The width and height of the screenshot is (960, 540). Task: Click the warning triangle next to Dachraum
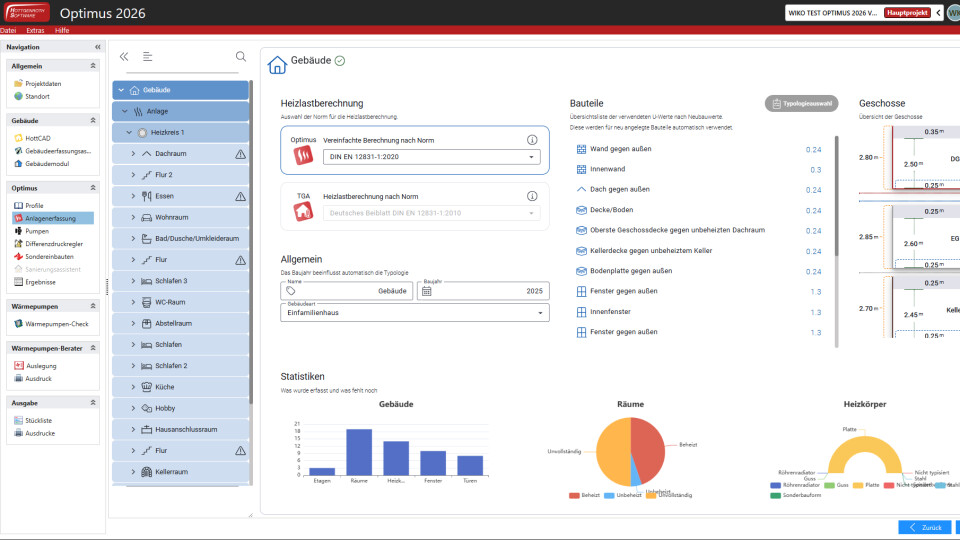[x=240, y=154]
